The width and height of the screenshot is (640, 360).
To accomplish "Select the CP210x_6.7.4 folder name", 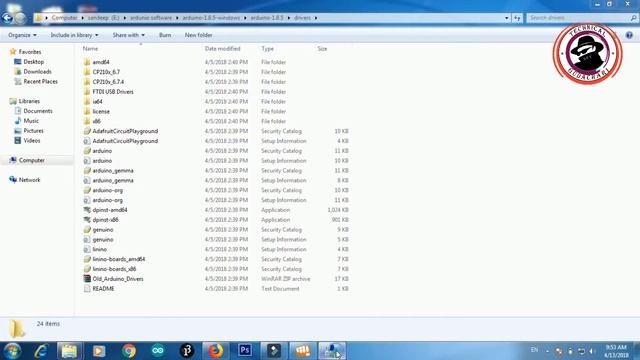I will pyautogui.click(x=108, y=82).
